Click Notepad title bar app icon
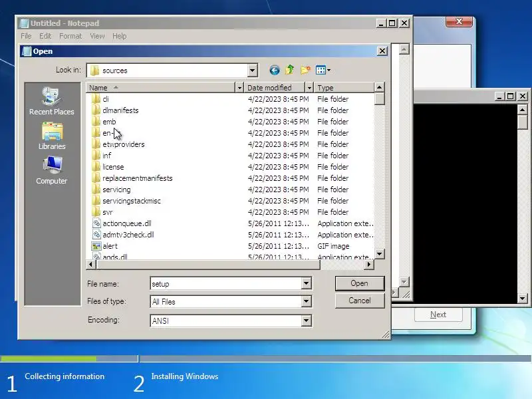Image resolution: width=532 pixels, height=399 pixels. click(24, 23)
